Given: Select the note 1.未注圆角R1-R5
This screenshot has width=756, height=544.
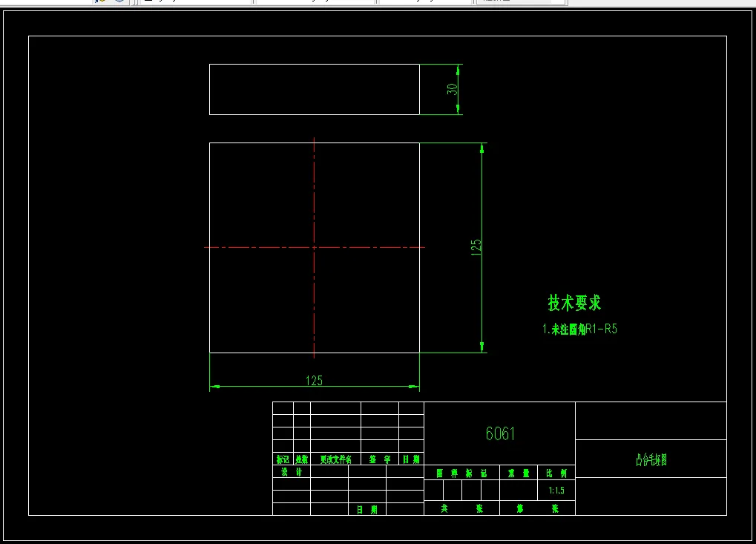Looking at the screenshot, I should (x=579, y=329).
